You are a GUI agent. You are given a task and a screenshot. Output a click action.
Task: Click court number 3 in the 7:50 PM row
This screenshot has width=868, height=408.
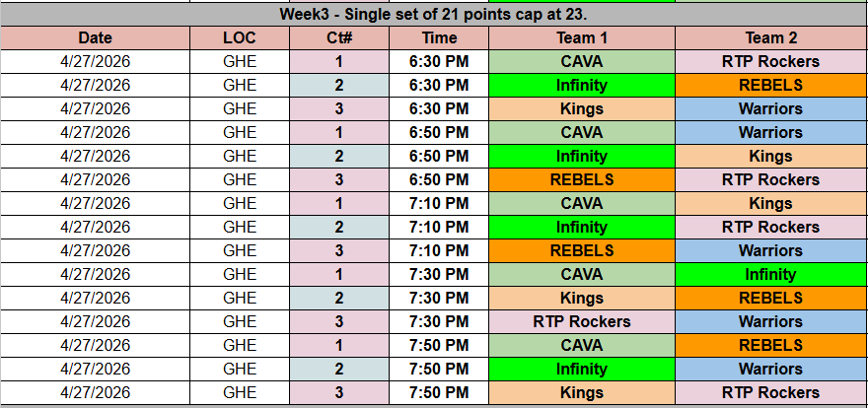(x=339, y=393)
